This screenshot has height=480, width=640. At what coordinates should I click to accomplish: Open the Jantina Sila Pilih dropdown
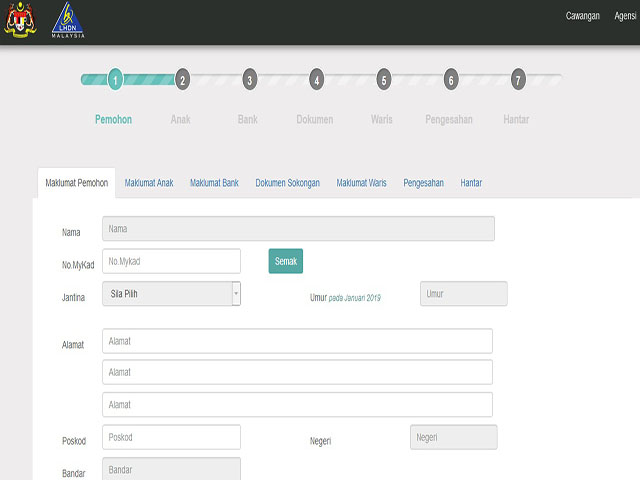[171, 294]
